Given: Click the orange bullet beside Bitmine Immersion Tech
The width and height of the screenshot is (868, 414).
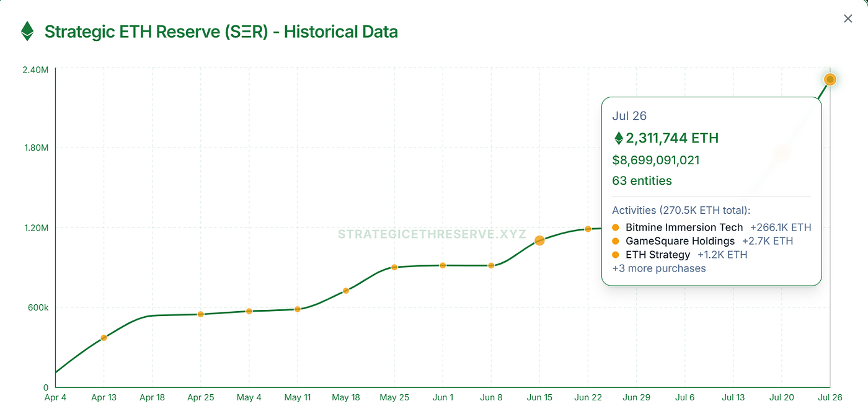Looking at the screenshot, I should coord(615,227).
